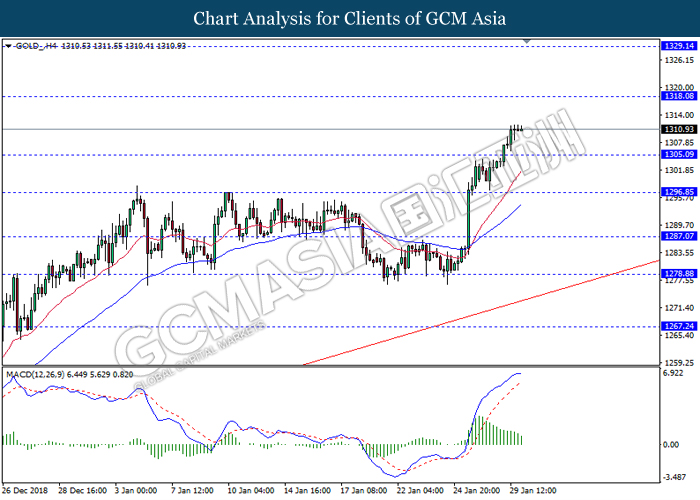The width and height of the screenshot is (700, 500).
Task: Click the dropdown triangle beside GOLD H4
Action: tap(8, 46)
